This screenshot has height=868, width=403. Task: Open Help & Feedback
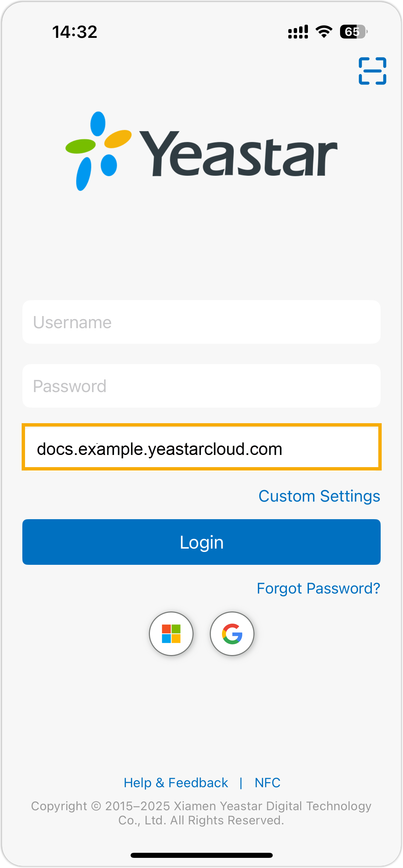176,783
